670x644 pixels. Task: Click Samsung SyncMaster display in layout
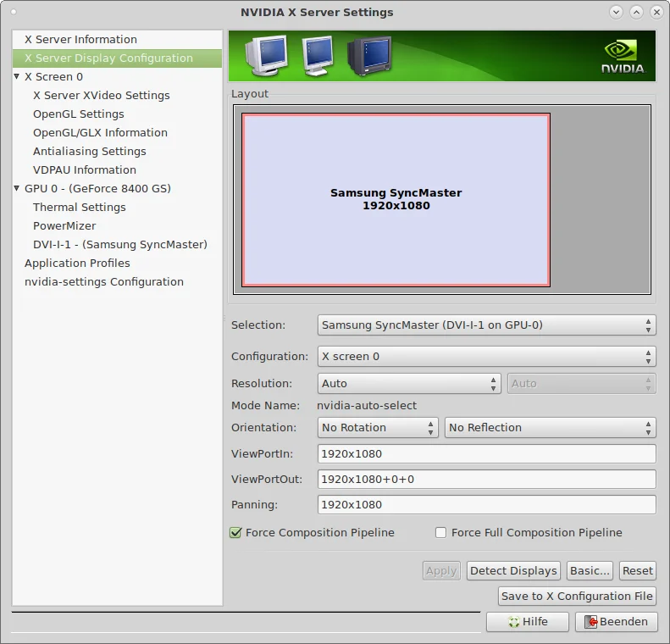coord(396,200)
